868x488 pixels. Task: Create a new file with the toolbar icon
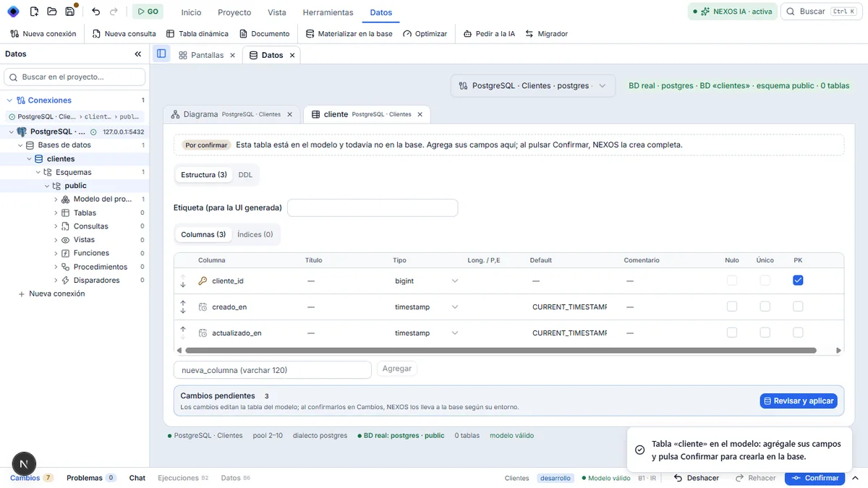(x=34, y=12)
